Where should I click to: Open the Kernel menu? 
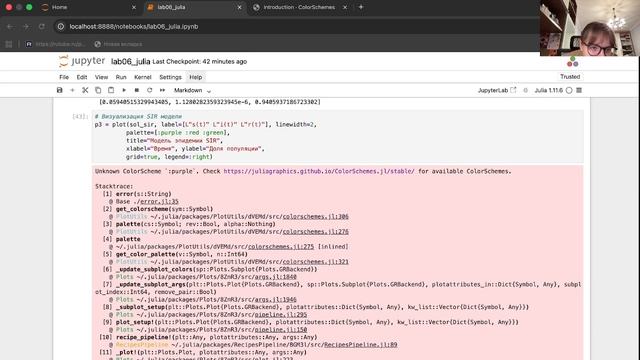(x=142, y=77)
